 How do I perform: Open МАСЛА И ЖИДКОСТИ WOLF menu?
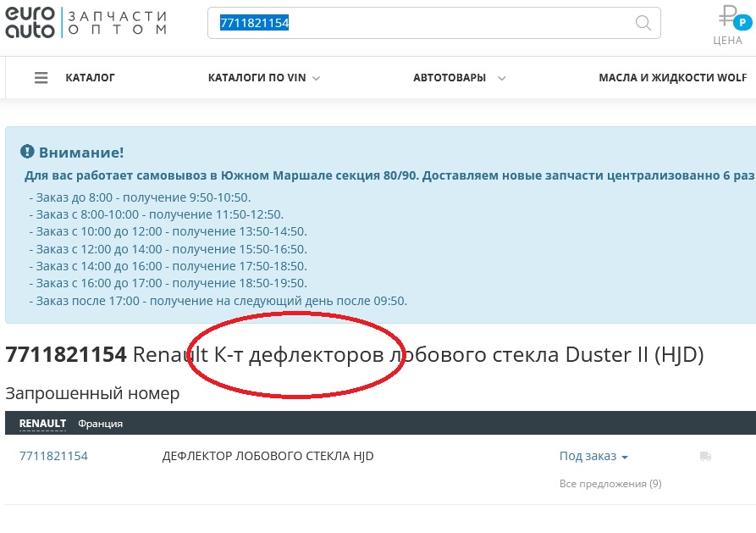tap(672, 78)
